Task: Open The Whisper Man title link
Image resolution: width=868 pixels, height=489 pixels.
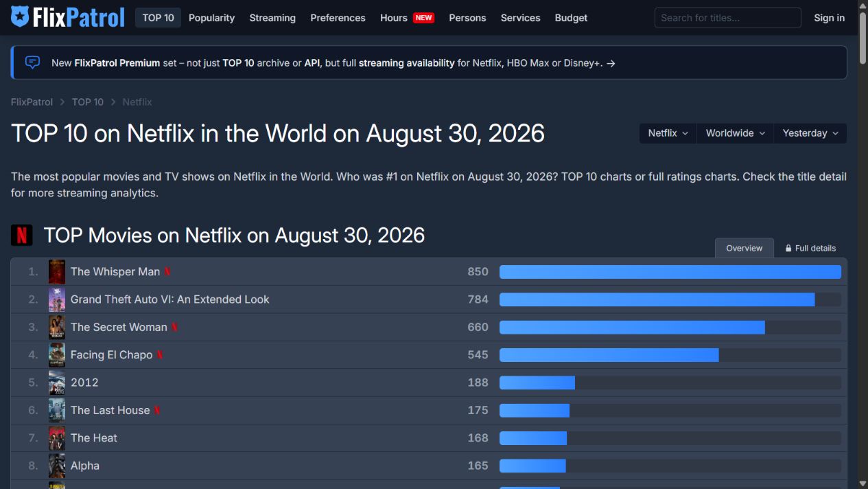Action: 115,272
